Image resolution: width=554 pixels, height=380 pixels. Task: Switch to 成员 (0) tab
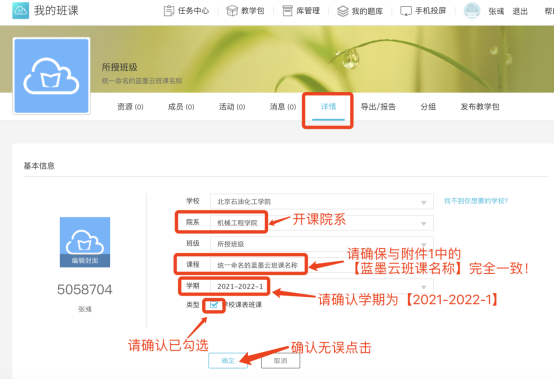pyautogui.click(x=181, y=107)
